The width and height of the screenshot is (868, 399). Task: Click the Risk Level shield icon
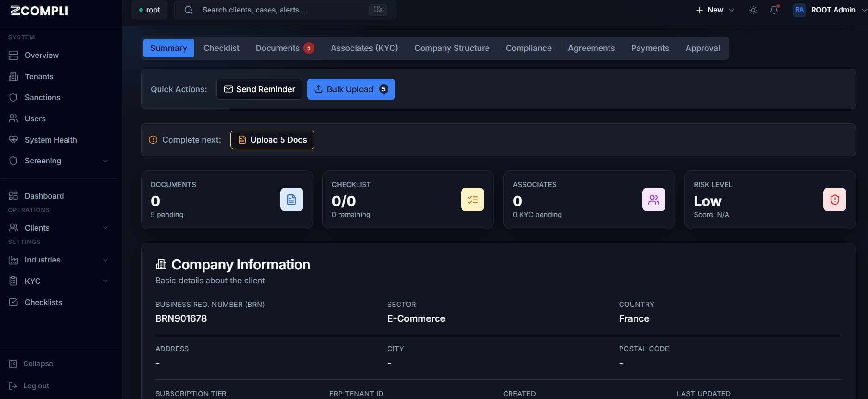tap(835, 199)
